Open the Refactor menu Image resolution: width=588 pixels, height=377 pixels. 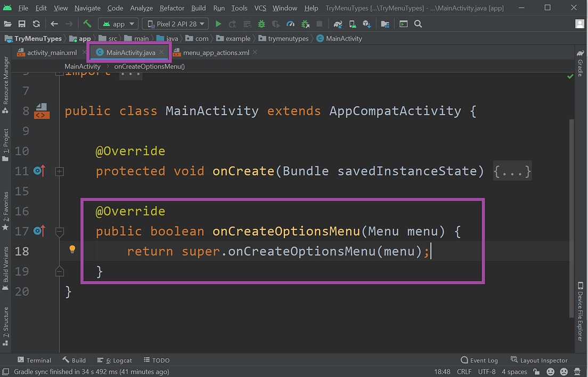[171, 8]
